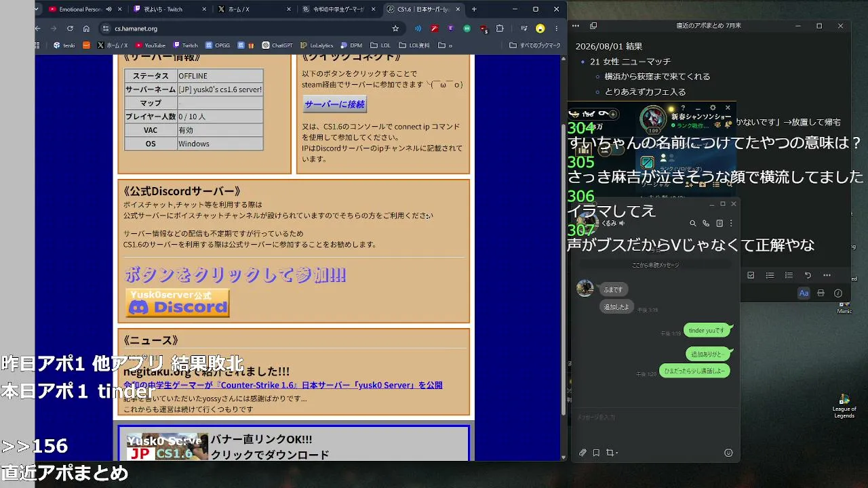
Task: Go to the Chrome home page button
Action: pyautogui.click(x=86, y=28)
